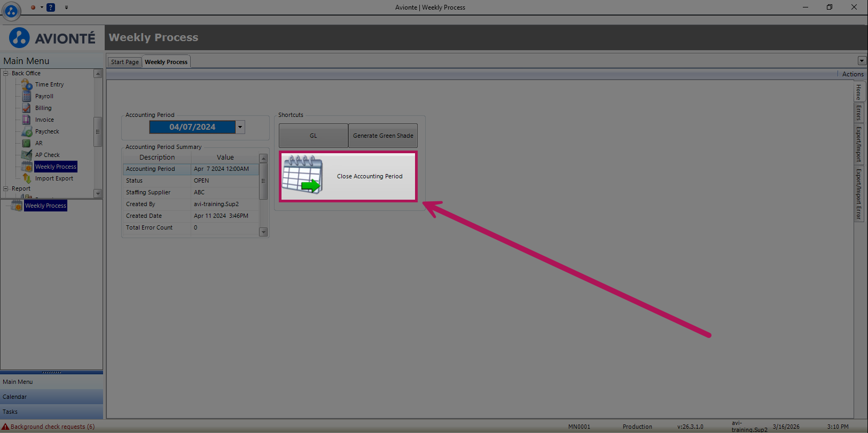Click the summary grid scroll up arrow
The width and height of the screenshot is (868, 433).
[x=263, y=159]
